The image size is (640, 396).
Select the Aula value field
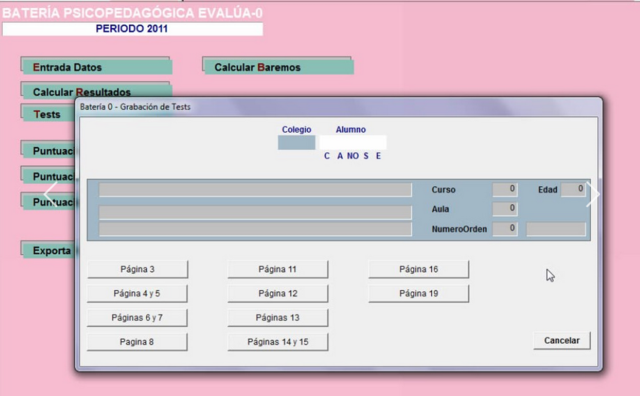505,209
